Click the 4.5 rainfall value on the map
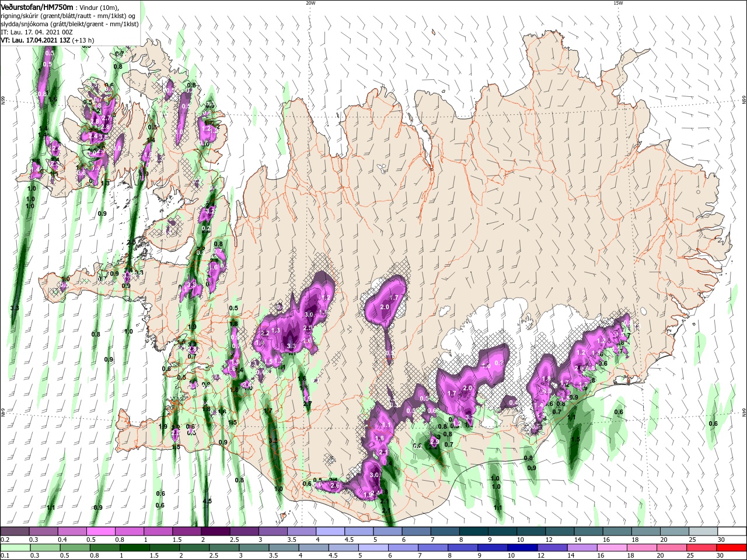 click(207, 501)
